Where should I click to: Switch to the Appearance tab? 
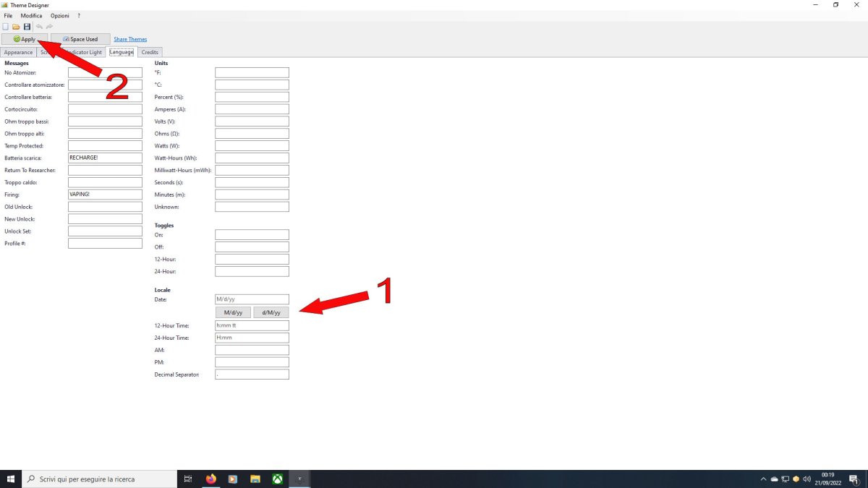(18, 52)
